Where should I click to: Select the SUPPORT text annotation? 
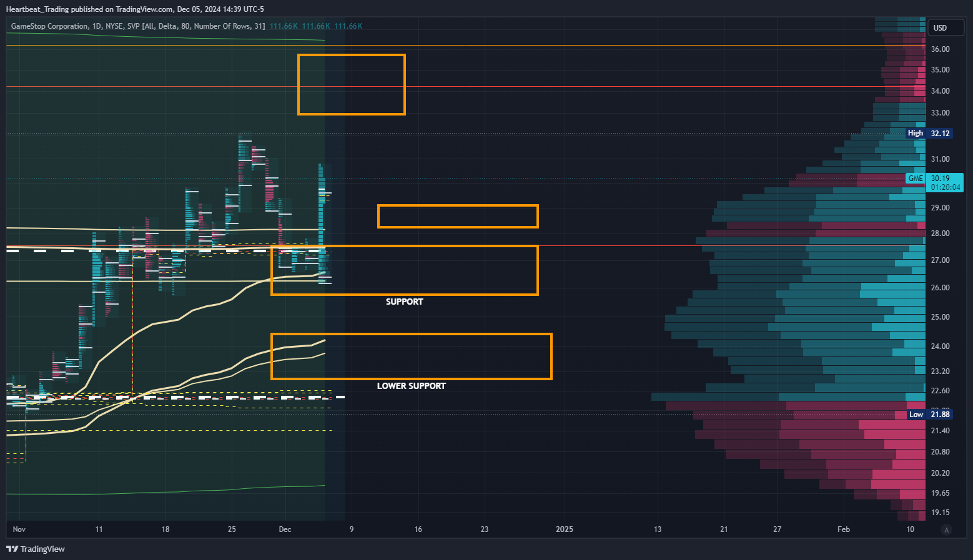[x=404, y=302]
